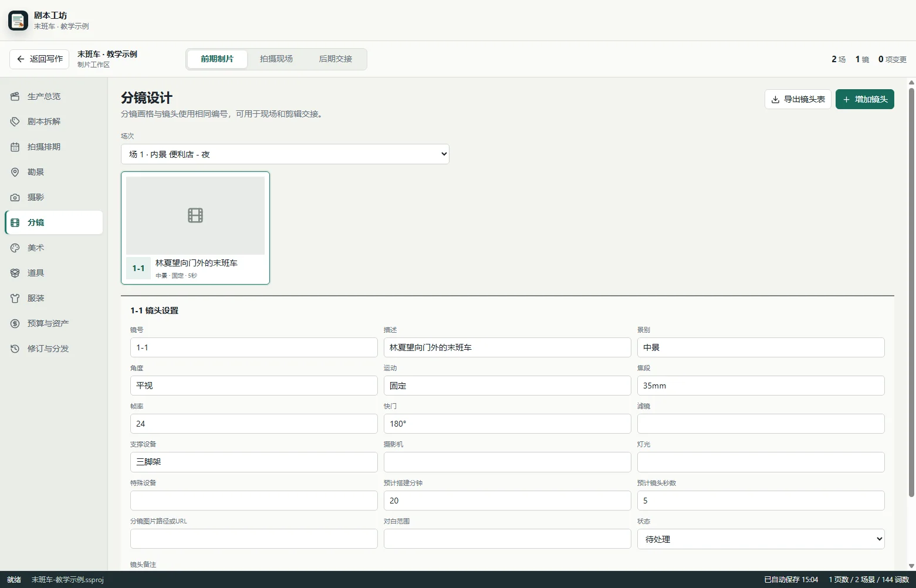The height and width of the screenshot is (588, 916).
Task: Open the 状态 dropdown showing 待处理
Action: coord(761,539)
